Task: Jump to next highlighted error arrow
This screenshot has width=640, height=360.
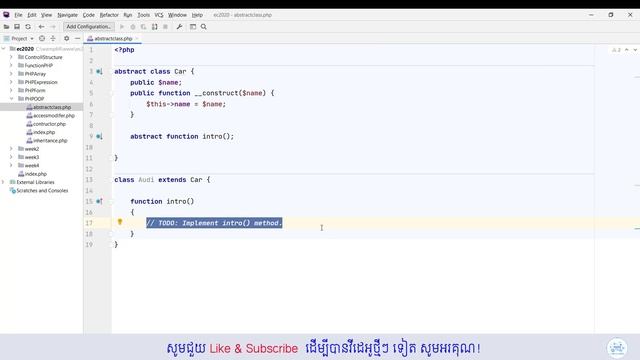Action: click(635, 50)
